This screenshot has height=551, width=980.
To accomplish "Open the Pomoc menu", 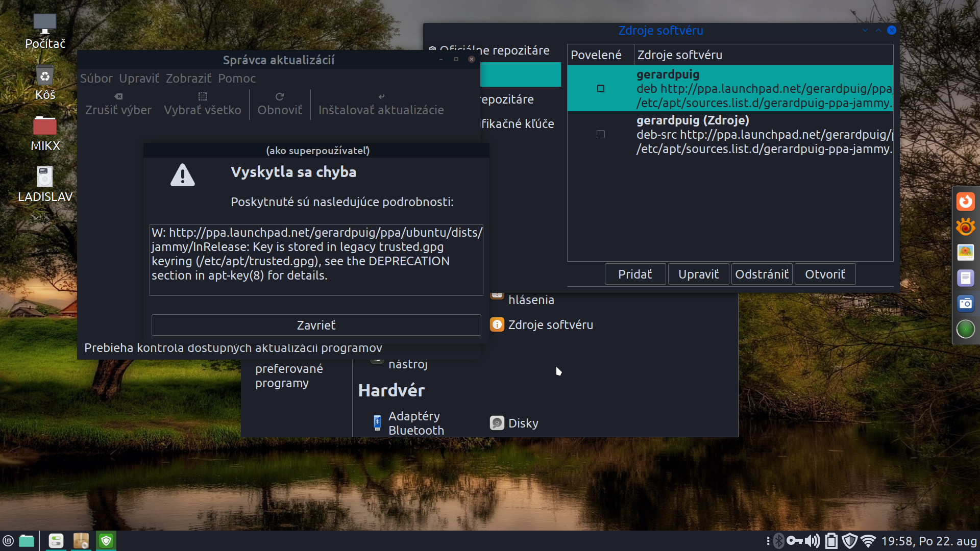I will click(x=237, y=79).
